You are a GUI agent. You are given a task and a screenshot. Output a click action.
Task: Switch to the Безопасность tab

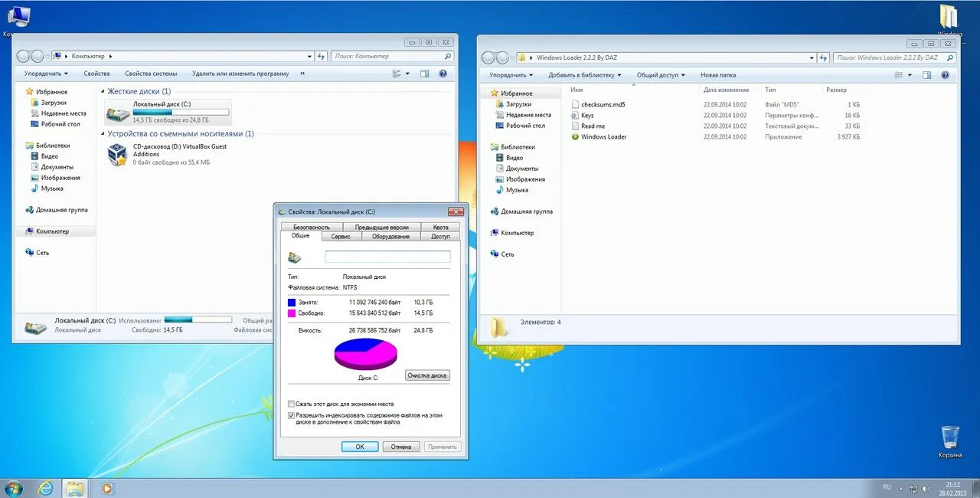(x=312, y=227)
